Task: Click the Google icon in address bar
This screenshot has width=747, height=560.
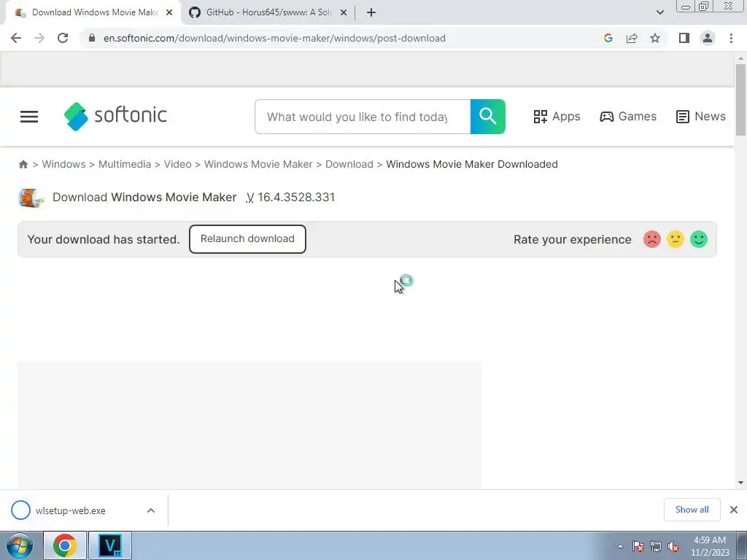Action: coord(608,38)
